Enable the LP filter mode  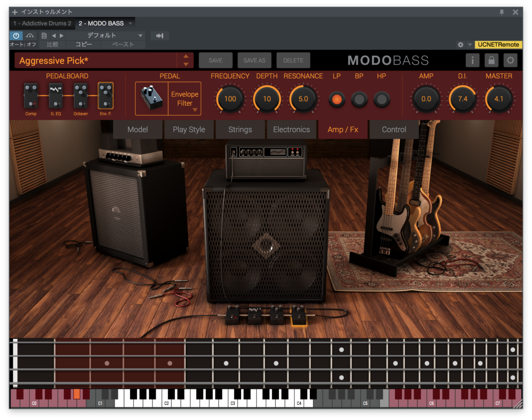click(337, 99)
